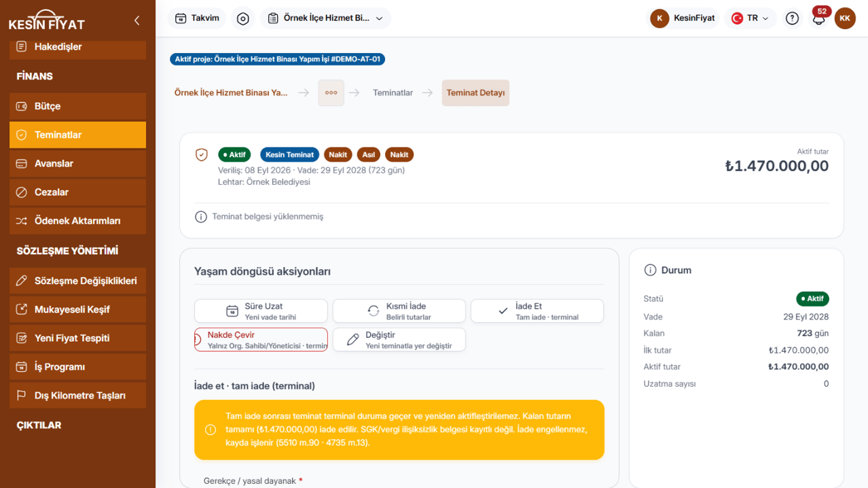Open the hexagon settings icon in the top bar
The image size is (868, 488).
[x=243, y=18]
